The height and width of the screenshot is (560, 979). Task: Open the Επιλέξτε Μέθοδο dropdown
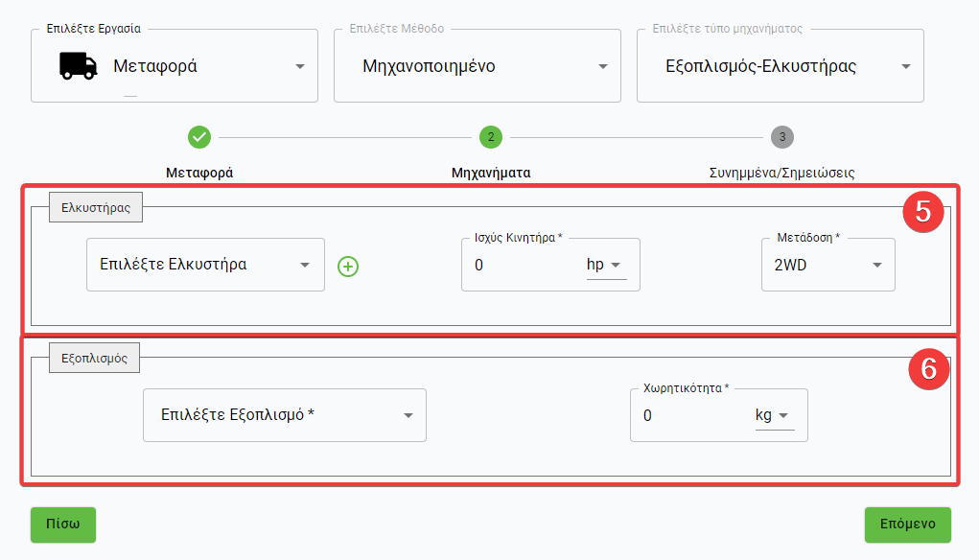tap(477, 66)
